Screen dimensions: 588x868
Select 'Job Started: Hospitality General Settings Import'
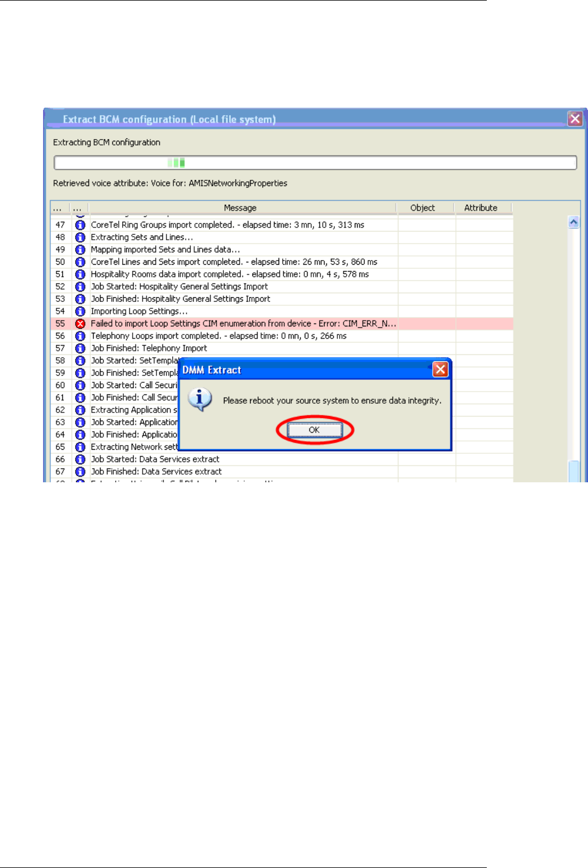pyautogui.click(x=179, y=287)
